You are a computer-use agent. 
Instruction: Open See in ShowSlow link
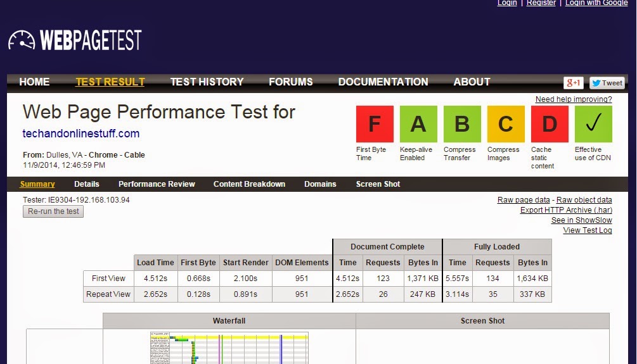pos(582,220)
